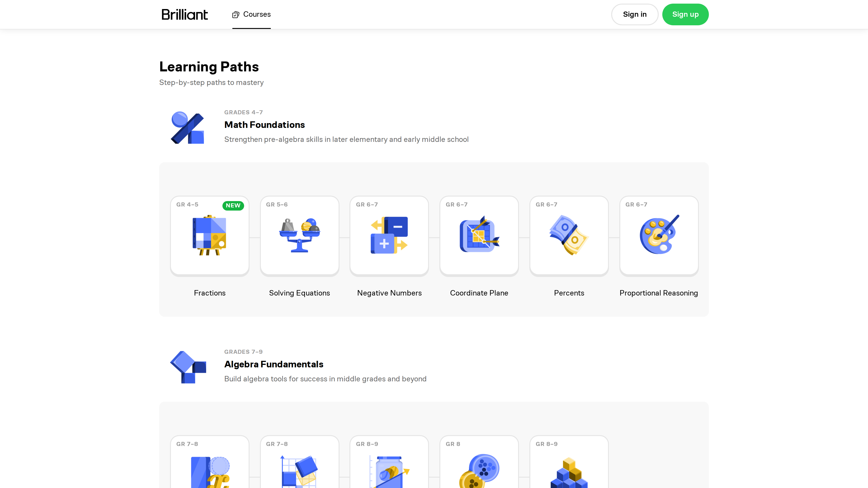Open the GR 8 circles course card
The width and height of the screenshot is (868, 488).
479,462
